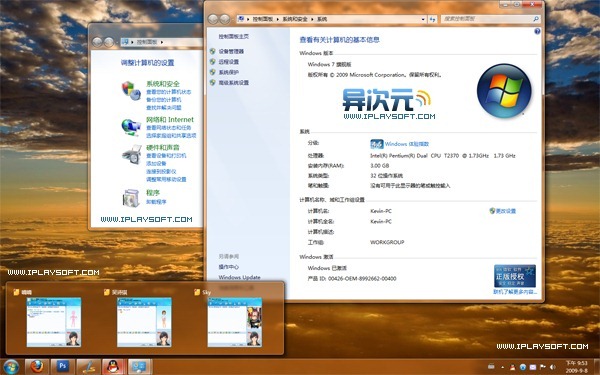The width and height of the screenshot is (600, 375).
Task: Click 卸载程序 link under Programs
Action: (157, 202)
